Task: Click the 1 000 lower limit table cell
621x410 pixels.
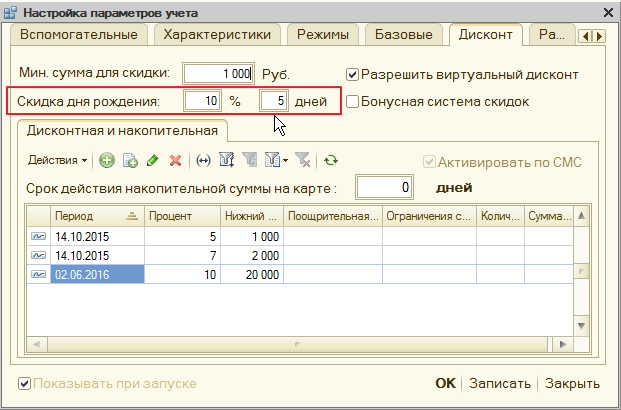Action: point(252,236)
